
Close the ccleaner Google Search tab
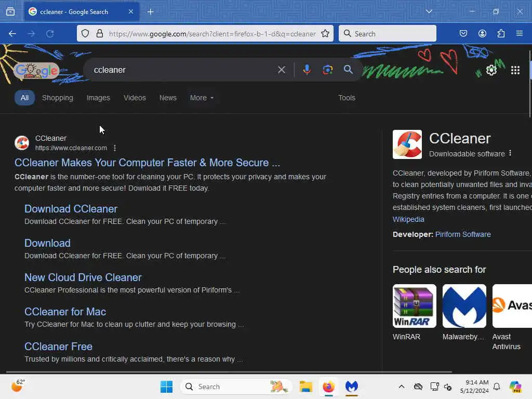coord(131,11)
